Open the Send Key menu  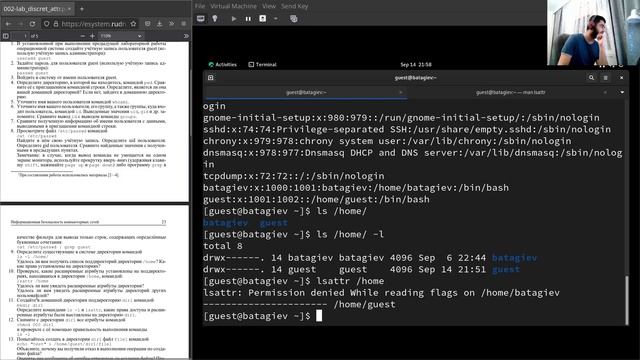tap(294, 6)
